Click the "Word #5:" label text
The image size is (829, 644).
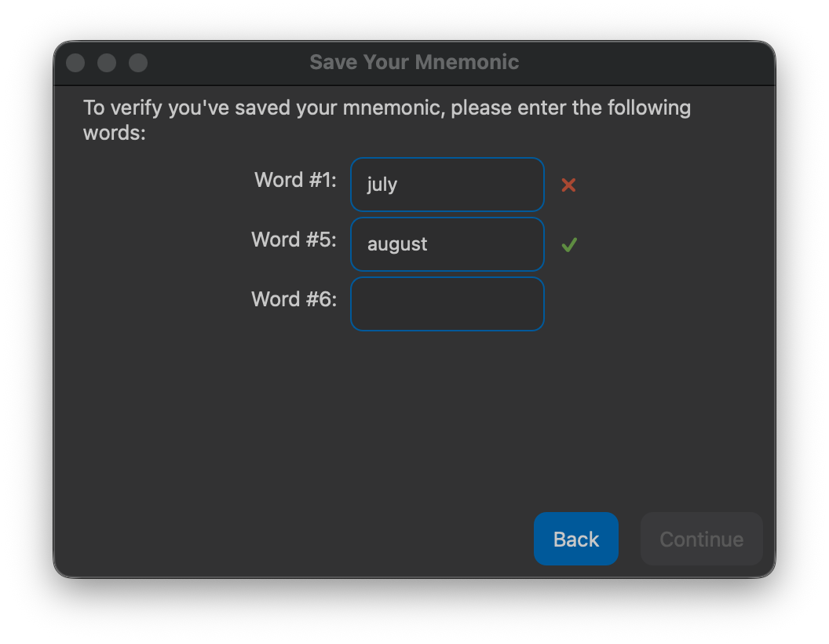pyautogui.click(x=294, y=240)
